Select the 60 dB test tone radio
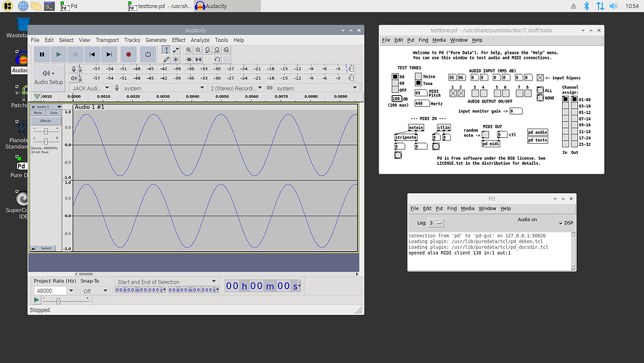644x363 pixels. tap(395, 83)
